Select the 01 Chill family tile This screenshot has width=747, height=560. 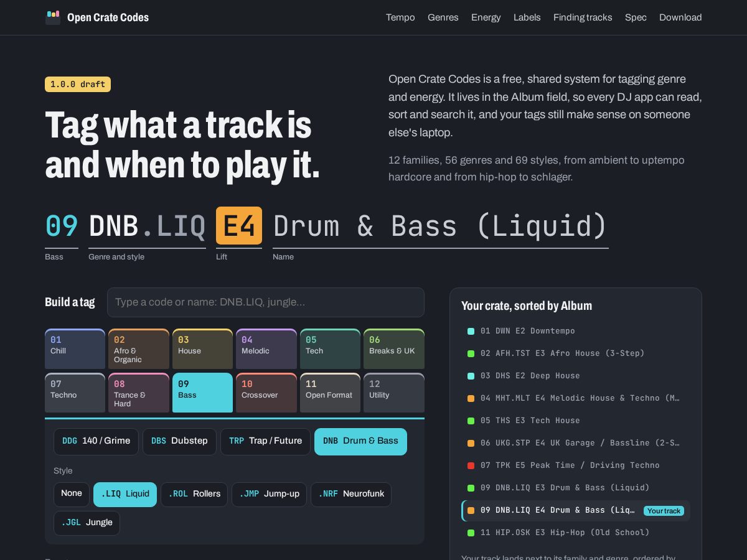tap(75, 349)
